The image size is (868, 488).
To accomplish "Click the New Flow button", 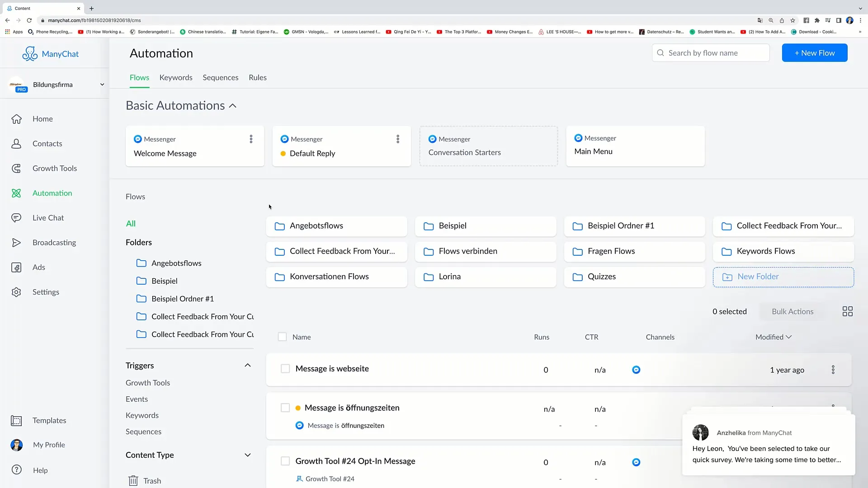I will click(x=815, y=53).
